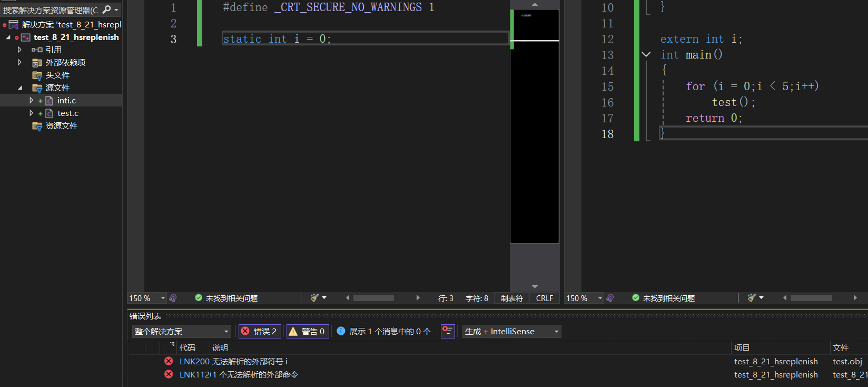Expand the test.c file node
The image size is (868, 387).
pyautogui.click(x=31, y=113)
